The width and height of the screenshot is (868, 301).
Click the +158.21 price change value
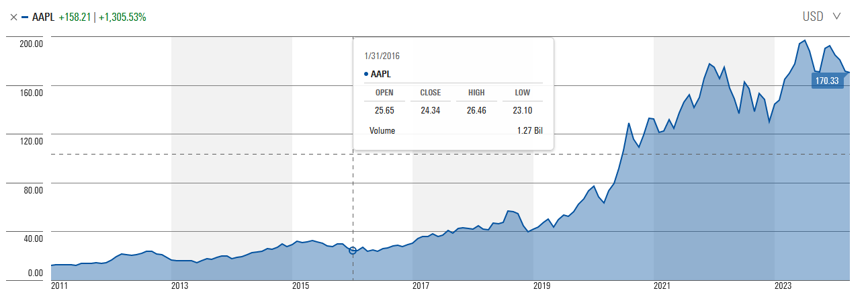(75, 17)
